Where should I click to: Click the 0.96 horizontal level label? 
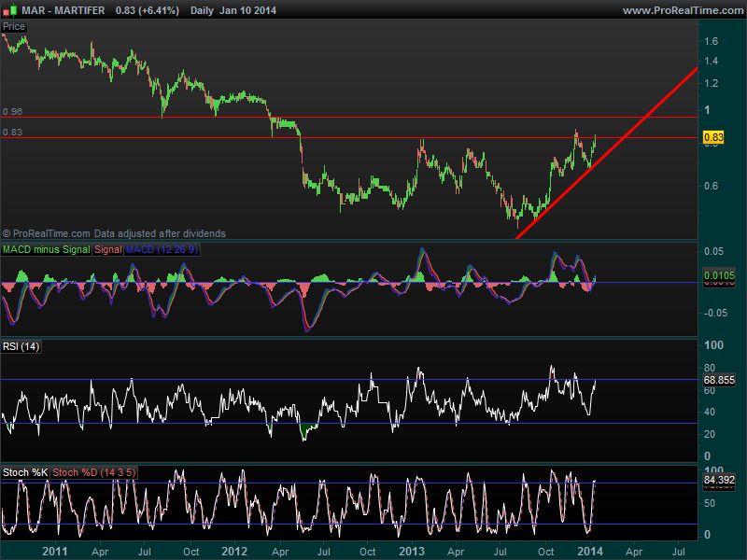[12, 111]
